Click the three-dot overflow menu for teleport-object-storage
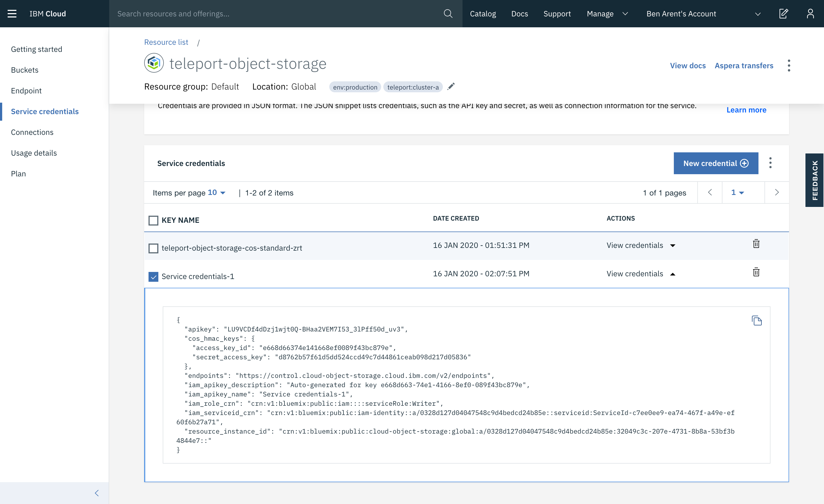Viewport: 824px width, 504px height. 789,65
